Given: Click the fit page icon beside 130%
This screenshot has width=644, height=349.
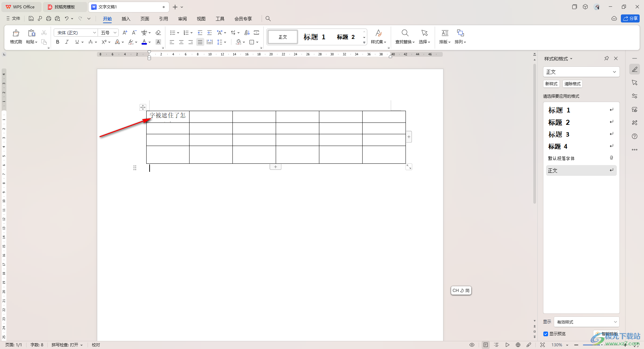Looking at the screenshot, I should click(542, 345).
